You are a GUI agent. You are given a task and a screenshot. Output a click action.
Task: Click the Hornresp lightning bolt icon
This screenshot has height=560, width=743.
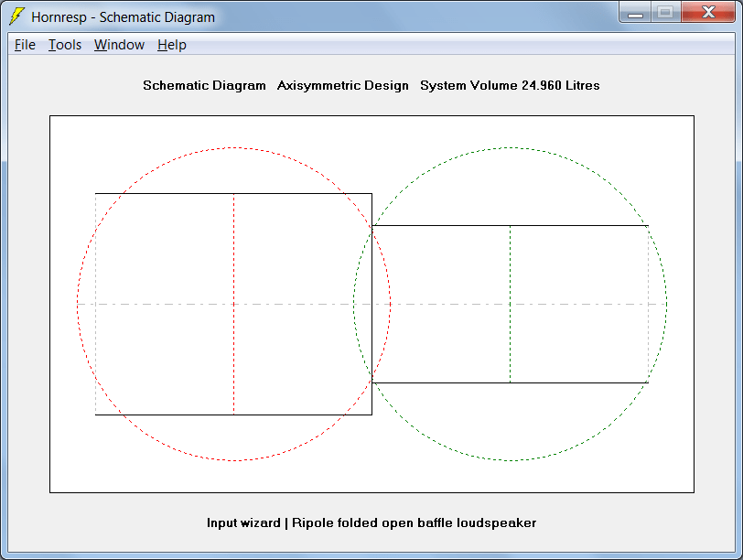click(16, 16)
